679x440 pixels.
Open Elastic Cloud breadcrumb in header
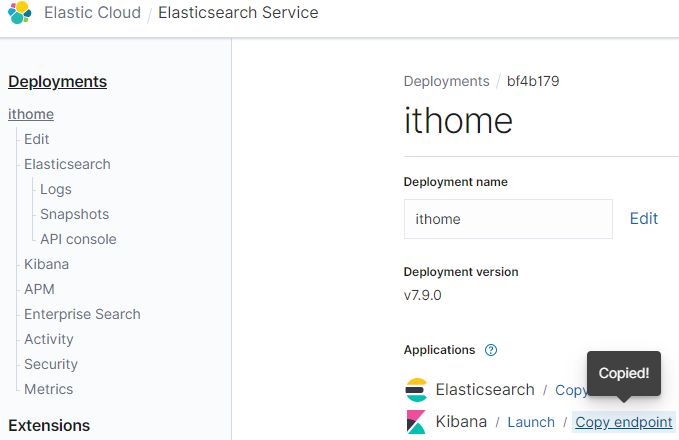pos(93,13)
